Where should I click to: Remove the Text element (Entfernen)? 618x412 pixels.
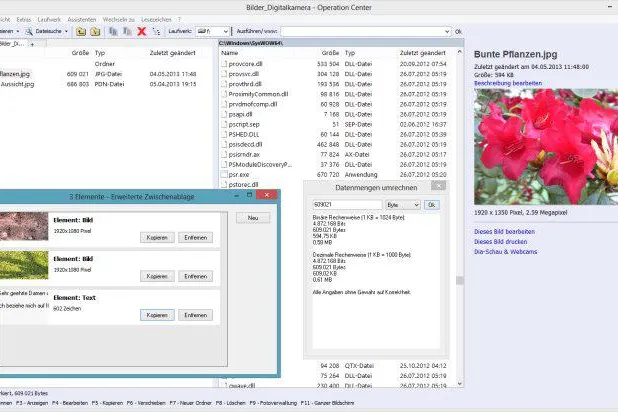tap(195, 315)
